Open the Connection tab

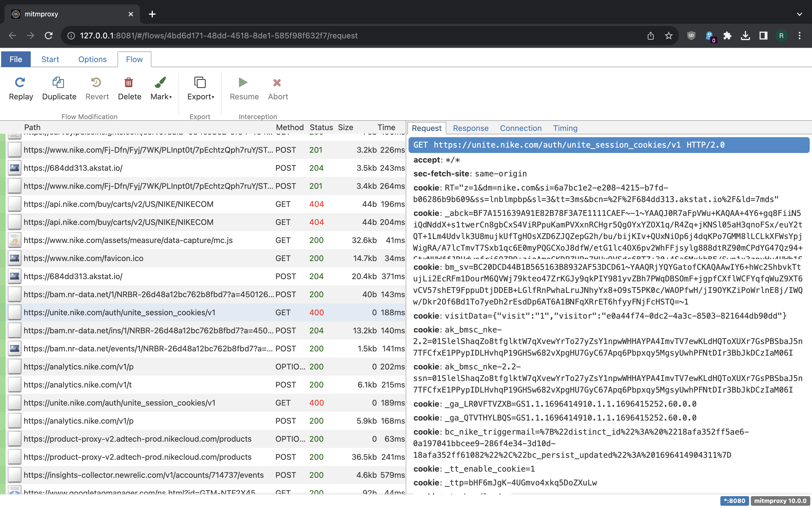(x=521, y=128)
